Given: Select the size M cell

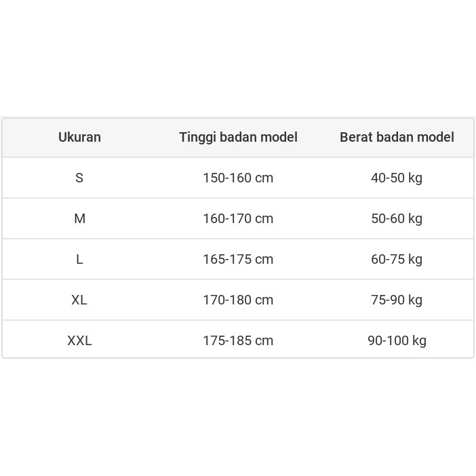Looking at the screenshot, I should pyautogui.click(x=79, y=218).
